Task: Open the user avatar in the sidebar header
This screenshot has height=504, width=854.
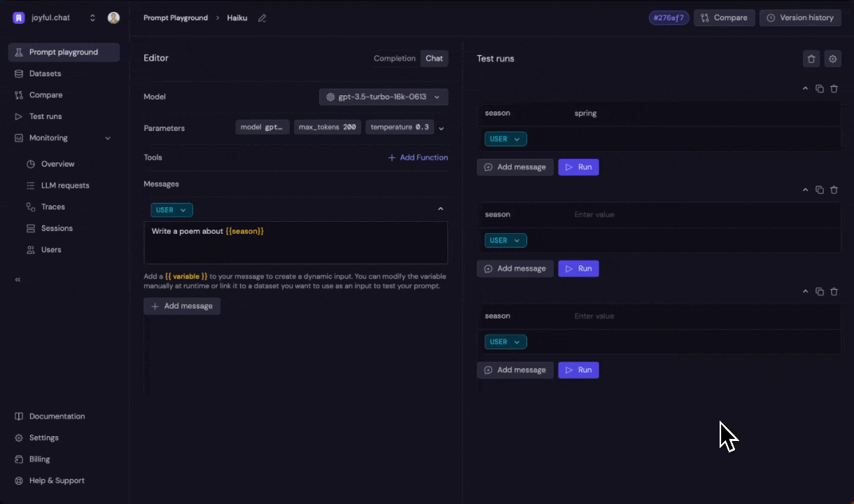Action: pos(113,17)
